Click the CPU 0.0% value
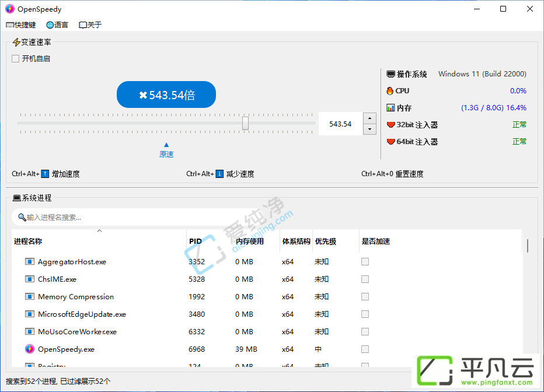 (x=518, y=91)
